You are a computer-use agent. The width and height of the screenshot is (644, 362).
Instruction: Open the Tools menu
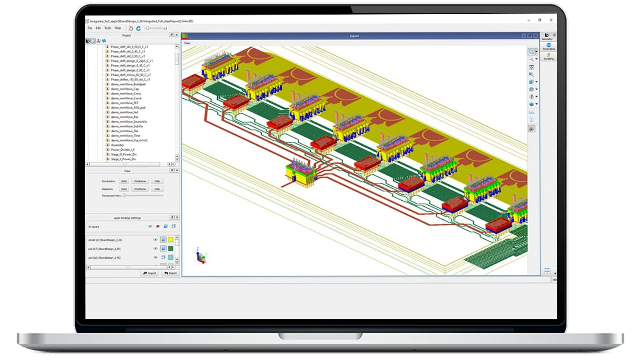point(107,28)
